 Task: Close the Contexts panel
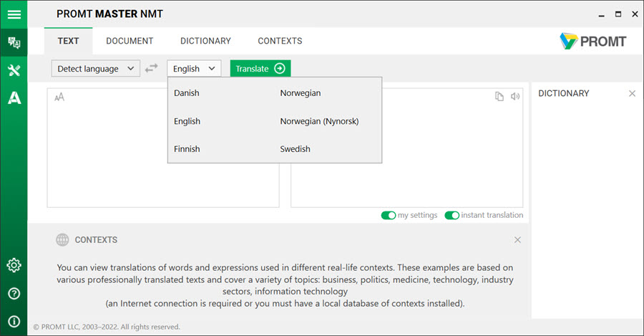click(517, 240)
